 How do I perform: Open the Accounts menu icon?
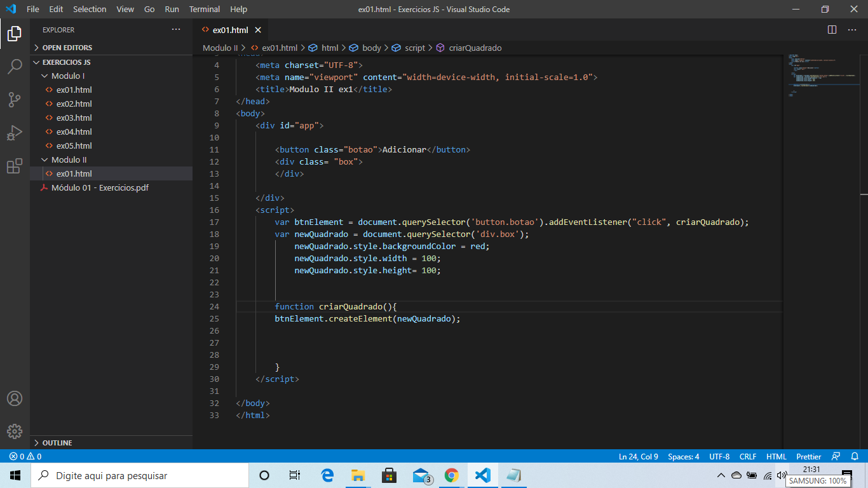tap(15, 398)
